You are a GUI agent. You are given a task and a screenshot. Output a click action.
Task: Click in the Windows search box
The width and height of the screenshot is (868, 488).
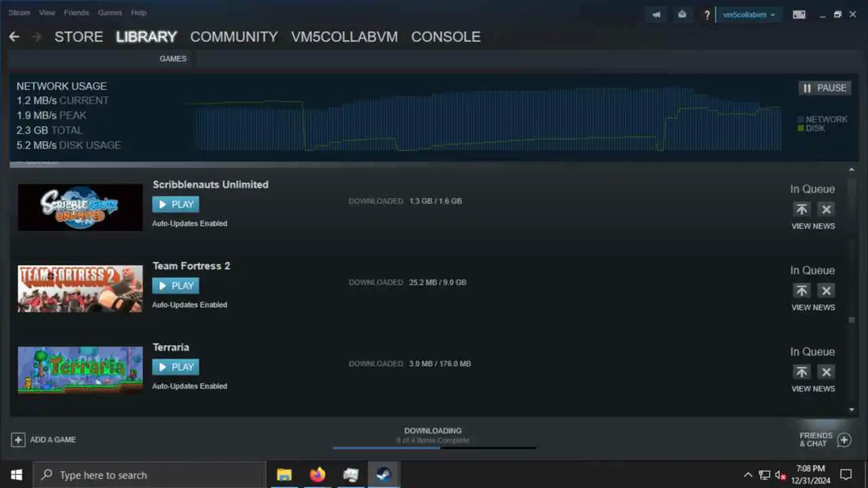click(149, 474)
